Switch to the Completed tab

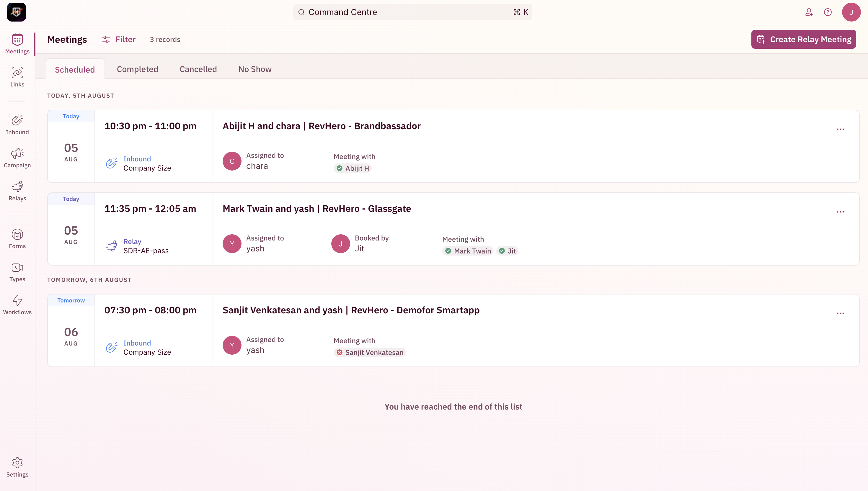pos(138,69)
